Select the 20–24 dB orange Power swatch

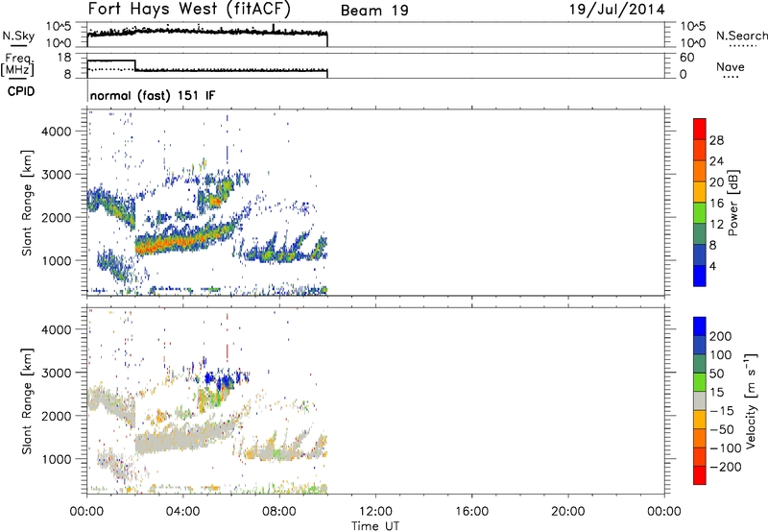pos(700,172)
